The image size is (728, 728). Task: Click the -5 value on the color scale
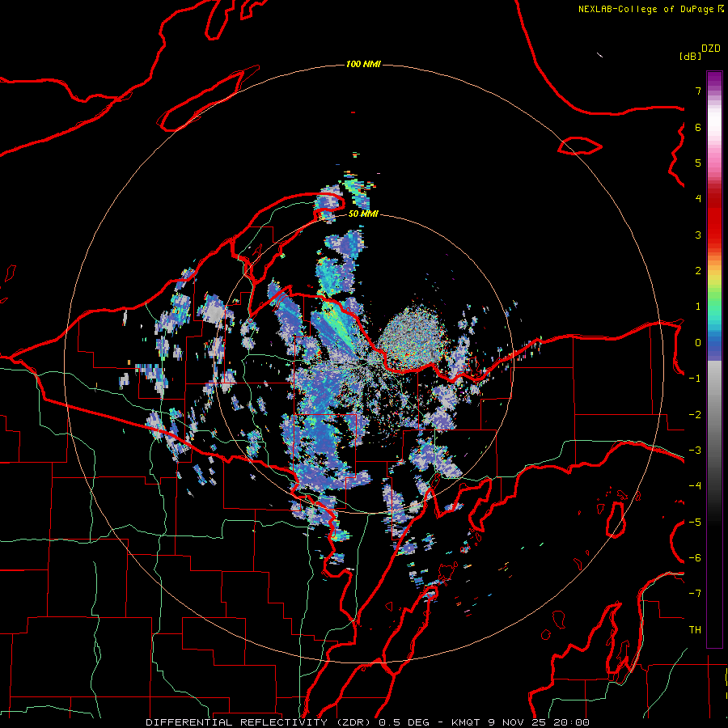click(695, 523)
